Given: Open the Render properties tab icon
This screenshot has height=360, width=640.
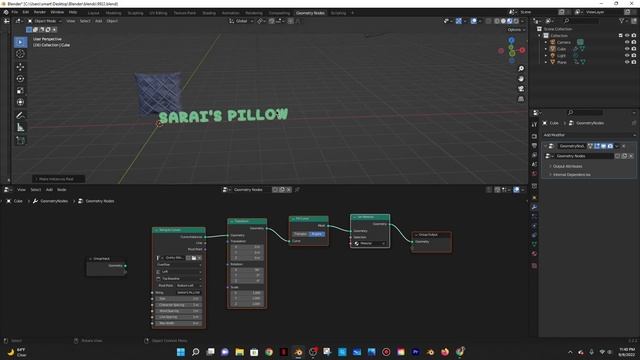Looking at the screenshot, I should coord(534,136).
